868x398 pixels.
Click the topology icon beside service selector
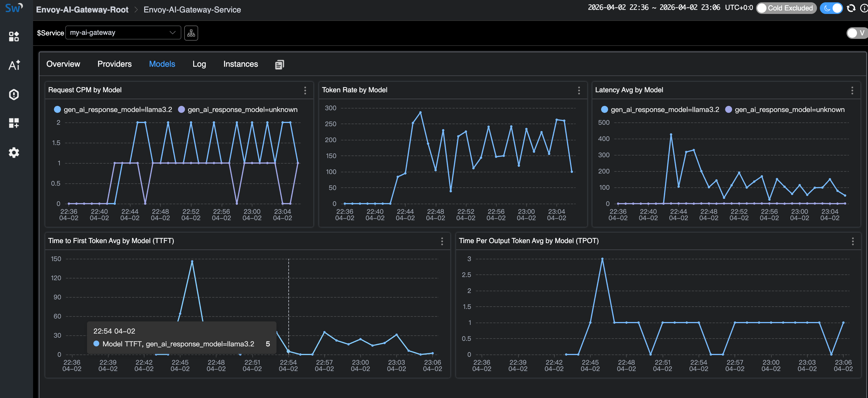point(191,33)
